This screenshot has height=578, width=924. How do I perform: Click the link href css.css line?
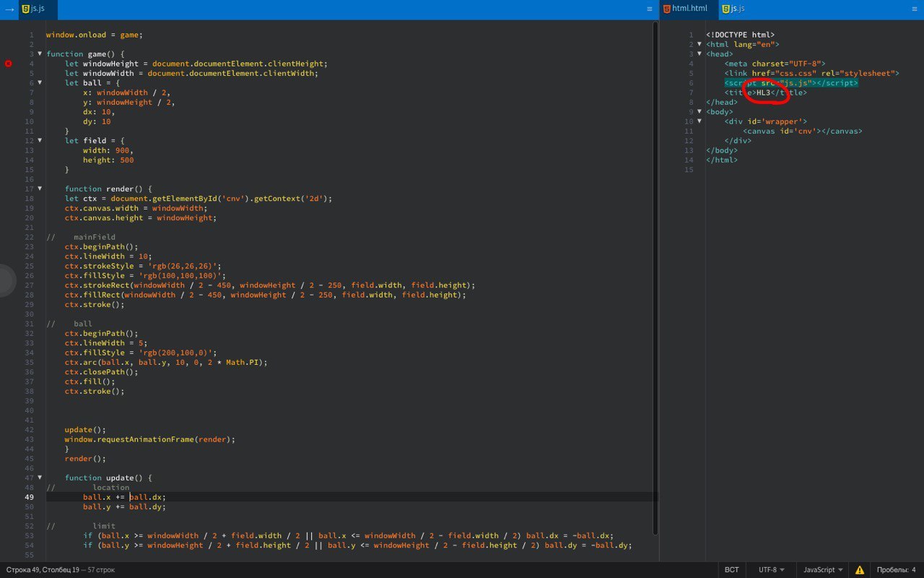click(x=812, y=73)
